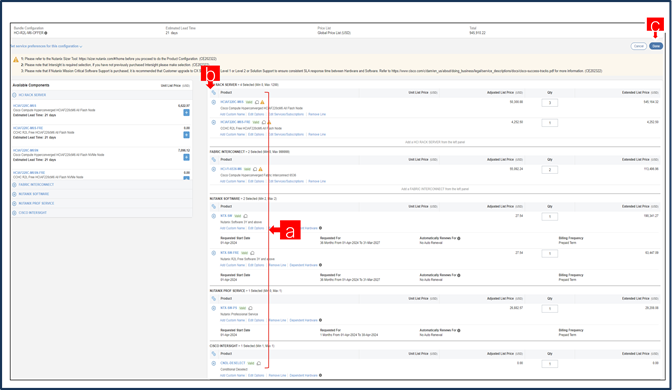Viewport: 672px width, 390px height.
Task: Add the All Flash NVMe Node component
Action: [186, 157]
